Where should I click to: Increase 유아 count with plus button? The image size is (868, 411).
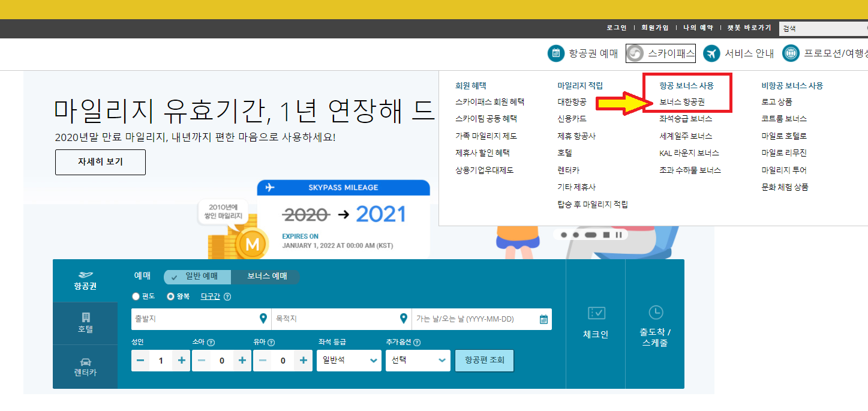pos(304,361)
